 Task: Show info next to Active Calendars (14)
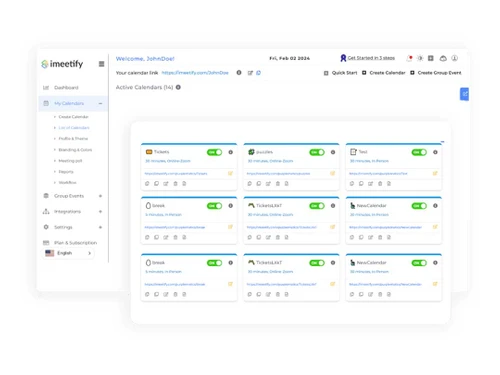tap(178, 87)
